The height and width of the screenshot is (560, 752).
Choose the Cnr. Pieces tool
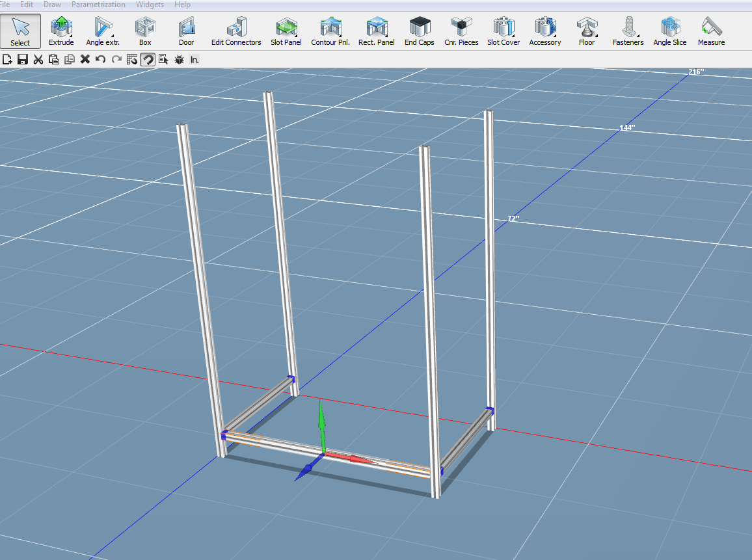click(461, 31)
